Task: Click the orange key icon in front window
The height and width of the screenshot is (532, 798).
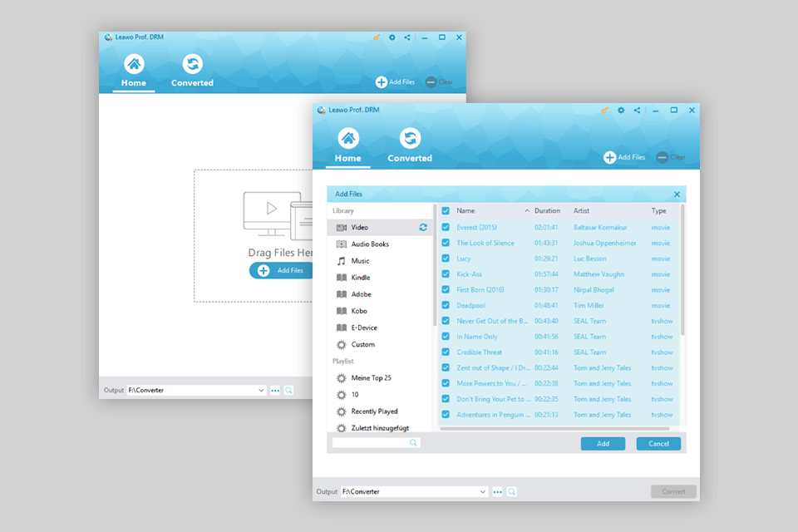Action: (x=605, y=110)
